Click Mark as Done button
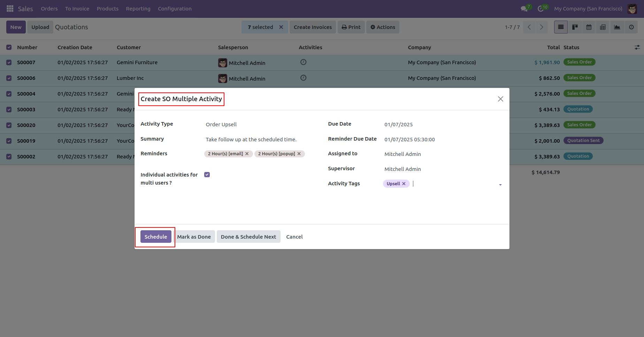Screen dimensions: 644x337 click(x=194, y=237)
